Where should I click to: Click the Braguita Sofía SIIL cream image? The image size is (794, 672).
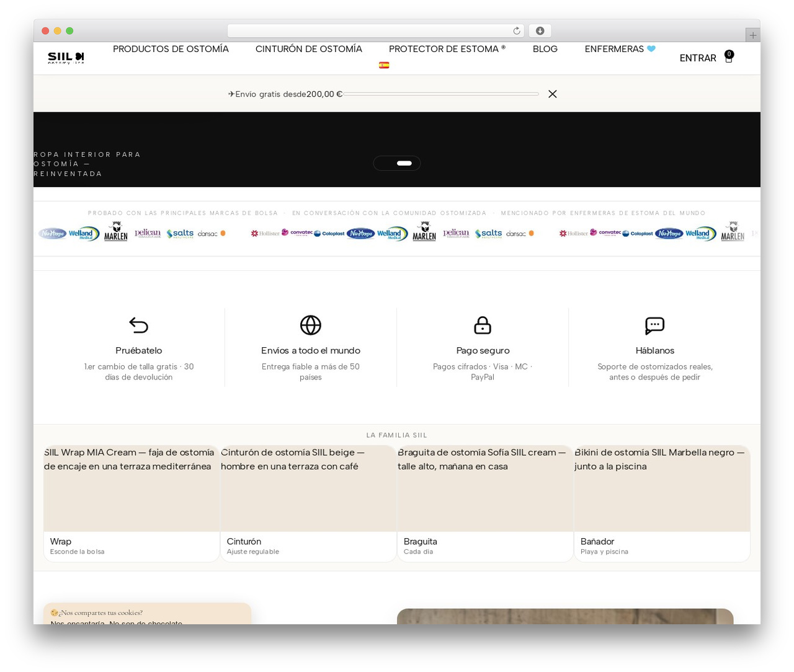485,489
